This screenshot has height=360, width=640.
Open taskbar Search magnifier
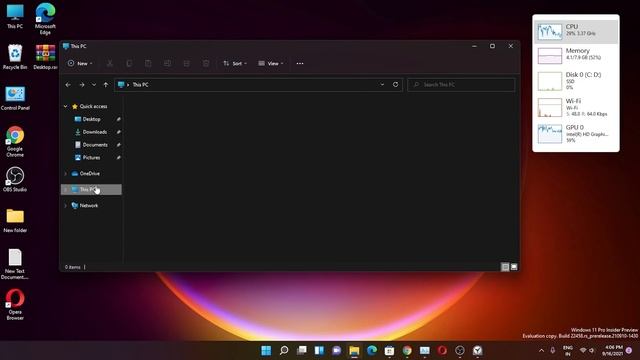[x=284, y=350]
